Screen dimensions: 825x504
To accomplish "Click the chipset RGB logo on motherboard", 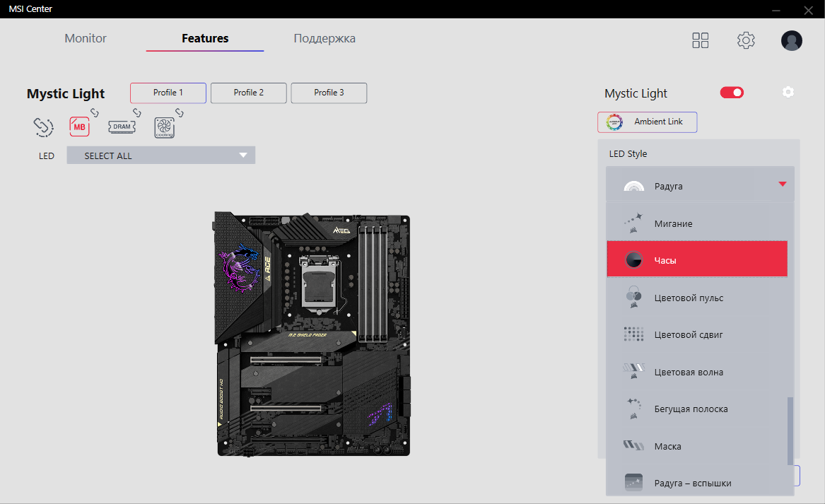I will [x=380, y=414].
